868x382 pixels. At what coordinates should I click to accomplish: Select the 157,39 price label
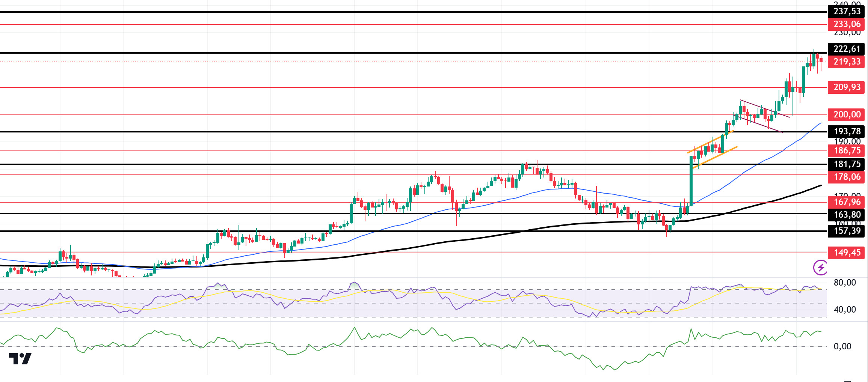(x=847, y=231)
